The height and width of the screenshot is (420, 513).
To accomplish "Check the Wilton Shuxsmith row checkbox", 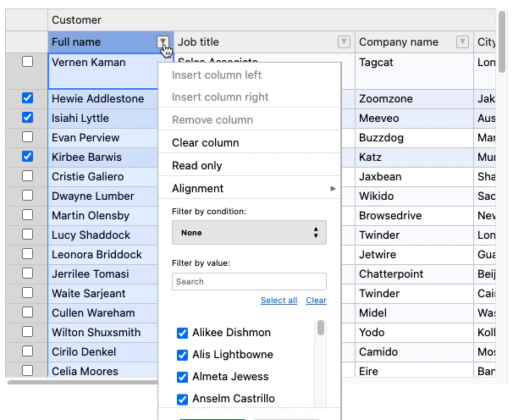I will click(27, 332).
